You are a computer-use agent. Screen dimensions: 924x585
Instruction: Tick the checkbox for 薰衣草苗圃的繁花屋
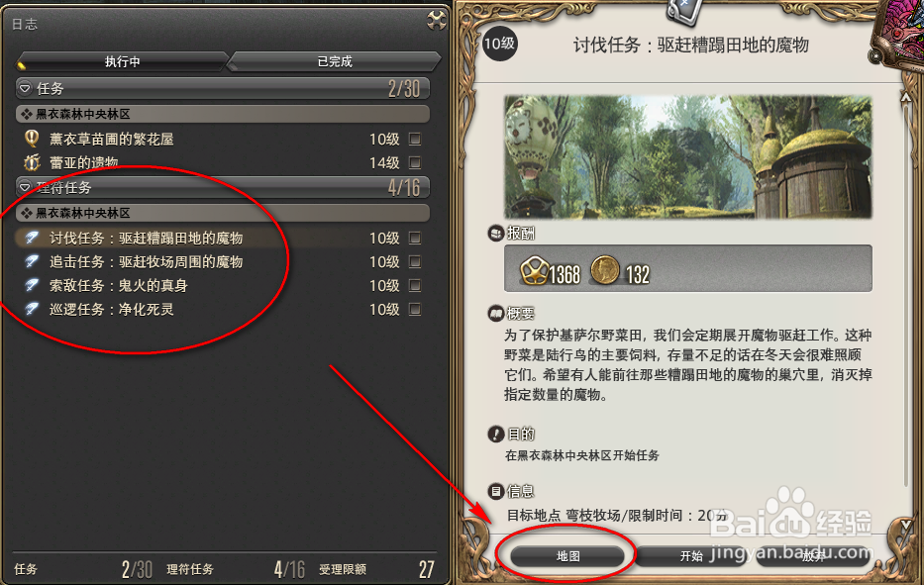click(x=415, y=139)
